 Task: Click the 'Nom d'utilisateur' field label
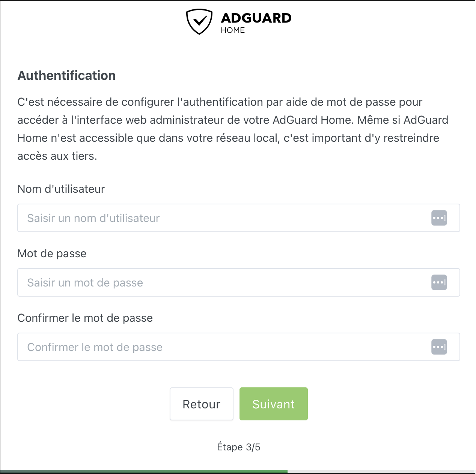[61, 189]
